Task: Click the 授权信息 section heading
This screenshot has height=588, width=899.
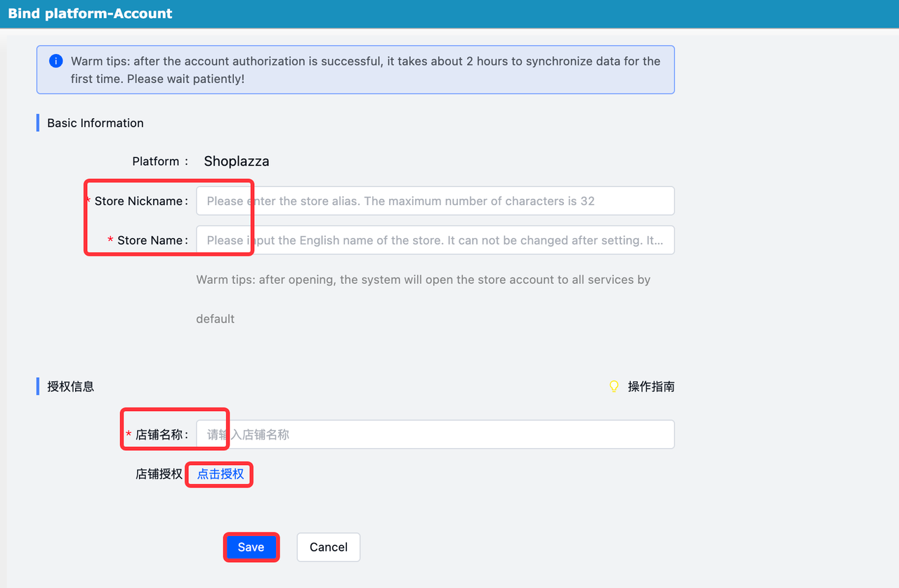Action: tap(70, 386)
